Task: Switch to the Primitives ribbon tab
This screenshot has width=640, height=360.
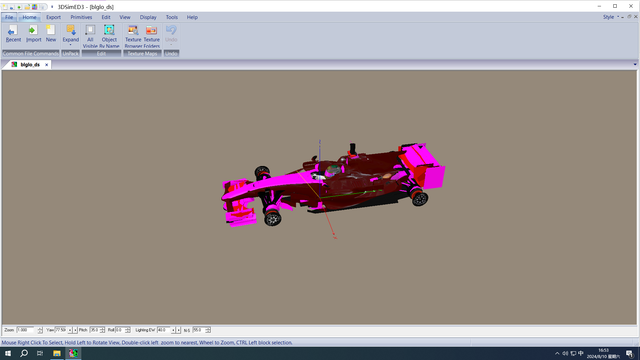Action: pos(81,17)
